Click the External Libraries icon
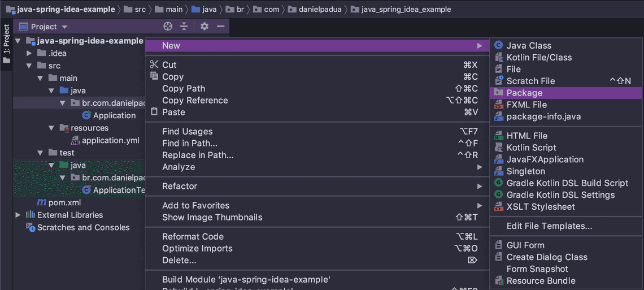Screen dimensions: 644x290 31,215
